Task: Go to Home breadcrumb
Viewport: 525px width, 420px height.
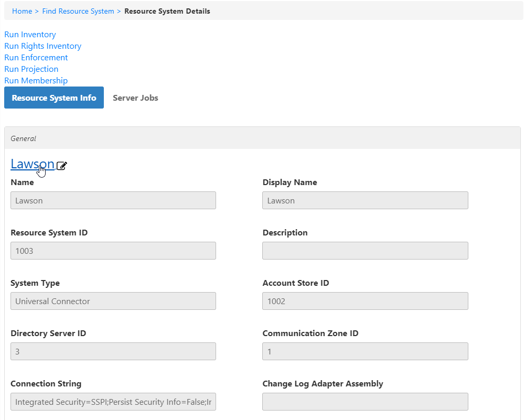Action: click(x=22, y=11)
